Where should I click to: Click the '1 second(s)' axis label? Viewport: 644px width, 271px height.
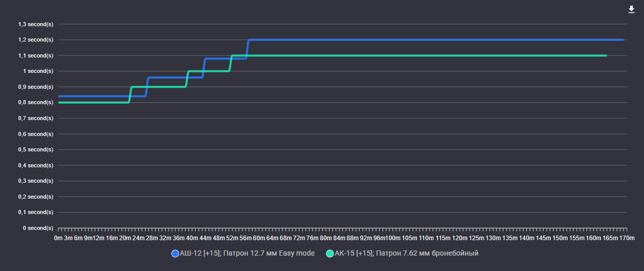click(38, 71)
